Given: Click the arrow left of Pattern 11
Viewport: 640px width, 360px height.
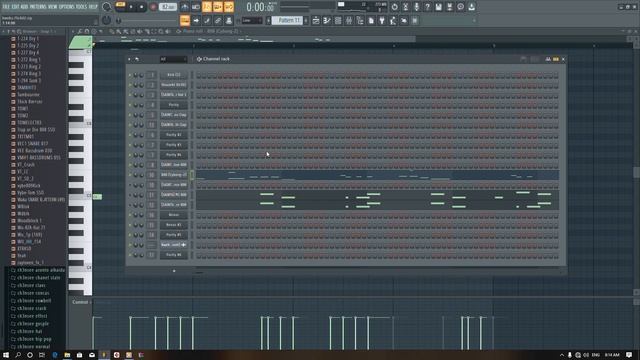Looking at the screenshot, I should coord(269,20).
